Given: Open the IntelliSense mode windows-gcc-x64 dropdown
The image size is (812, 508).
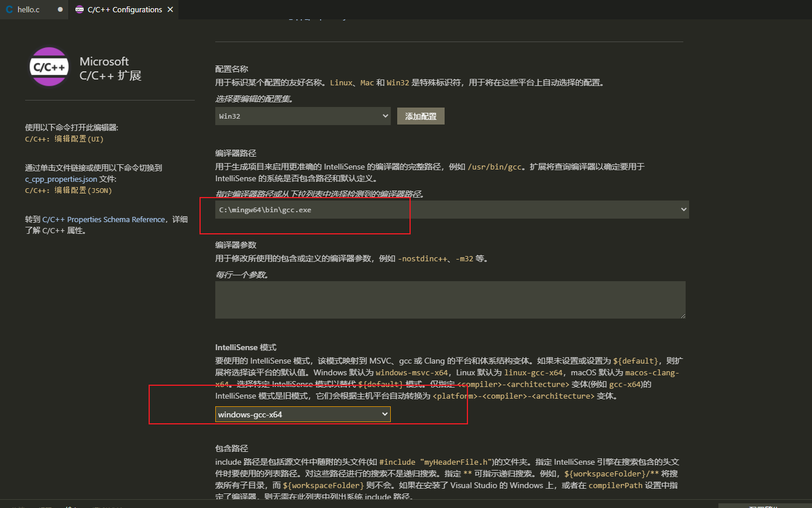Looking at the screenshot, I should tap(302, 414).
